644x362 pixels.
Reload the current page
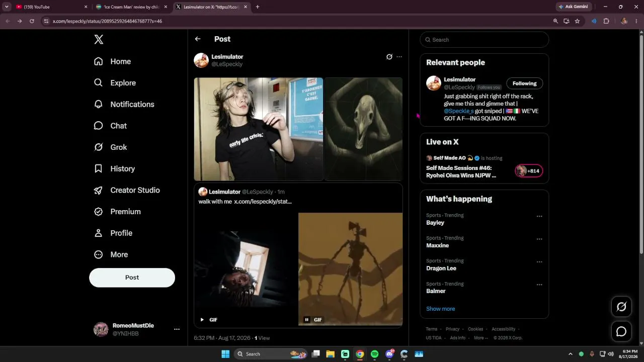pyautogui.click(x=32, y=21)
